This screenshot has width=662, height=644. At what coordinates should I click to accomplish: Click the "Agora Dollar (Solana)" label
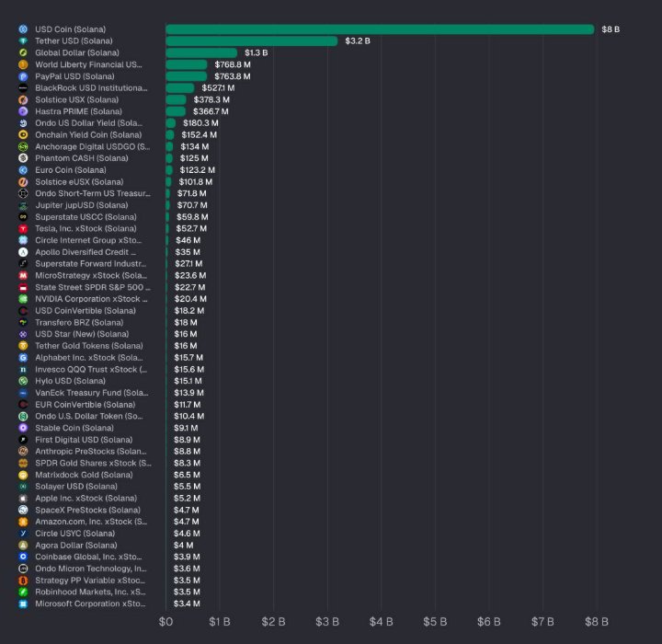[x=76, y=546]
